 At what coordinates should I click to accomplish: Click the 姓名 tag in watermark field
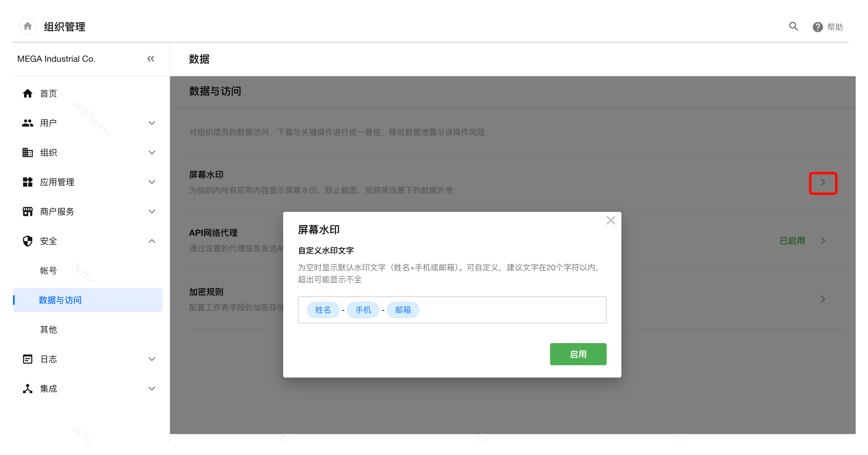click(323, 310)
